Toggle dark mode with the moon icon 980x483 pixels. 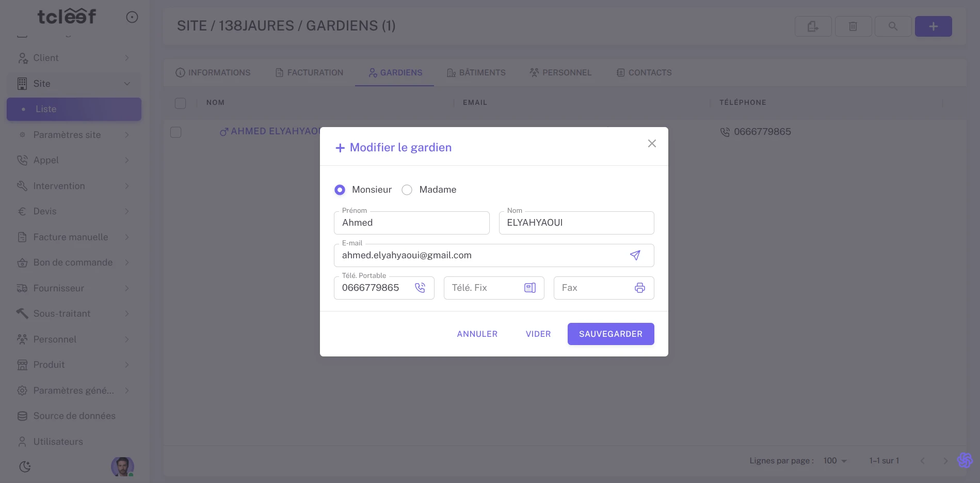pos(25,466)
